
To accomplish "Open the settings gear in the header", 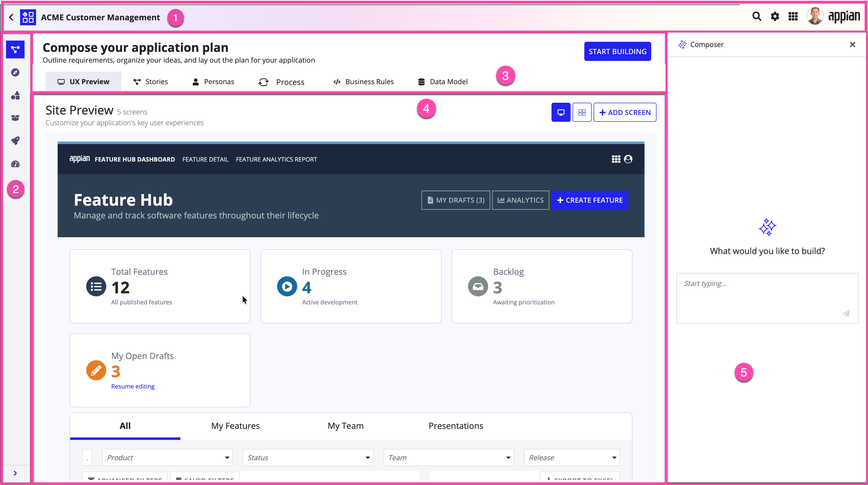I will tap(775, 17).
